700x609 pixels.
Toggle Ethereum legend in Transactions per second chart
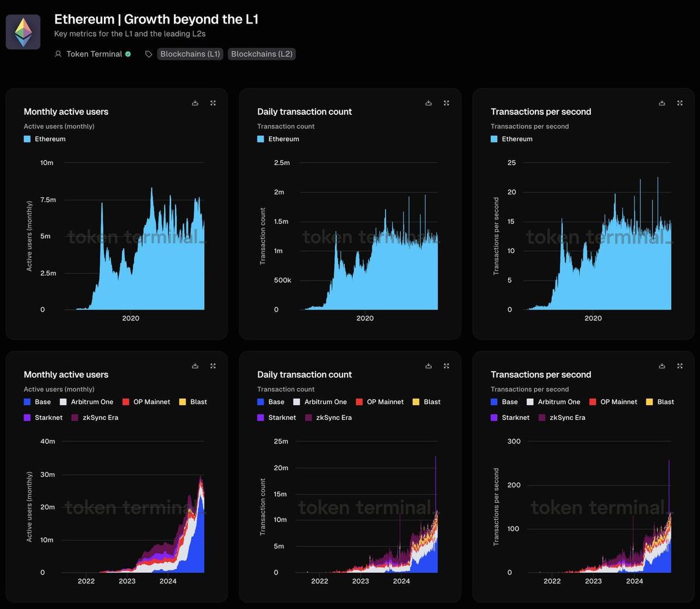[512, 139]
